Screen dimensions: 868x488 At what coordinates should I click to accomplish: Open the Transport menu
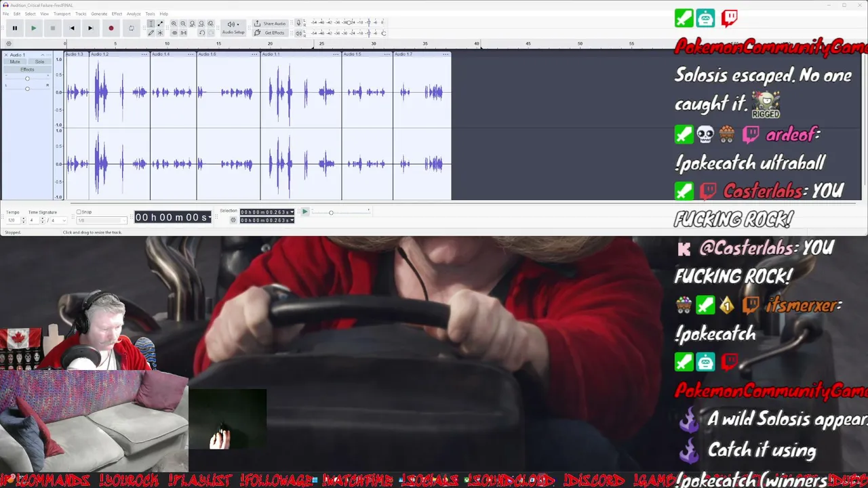(x=62, y=14)
